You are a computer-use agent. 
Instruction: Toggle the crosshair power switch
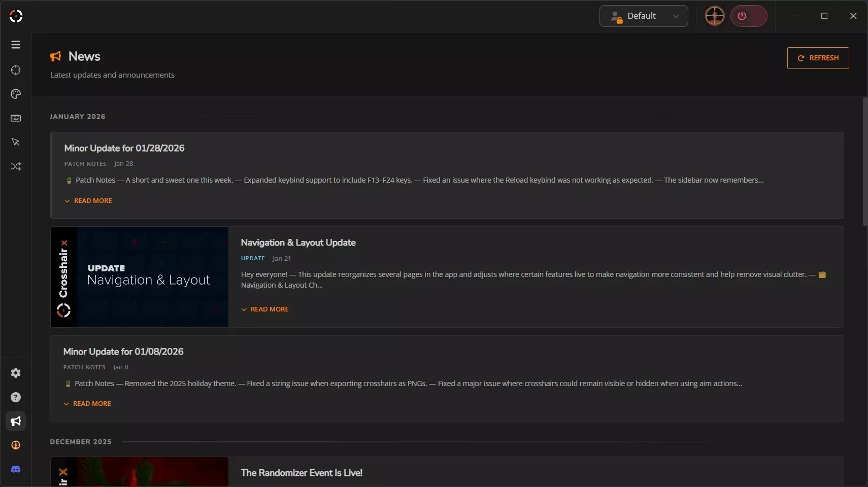click(749, 16)
